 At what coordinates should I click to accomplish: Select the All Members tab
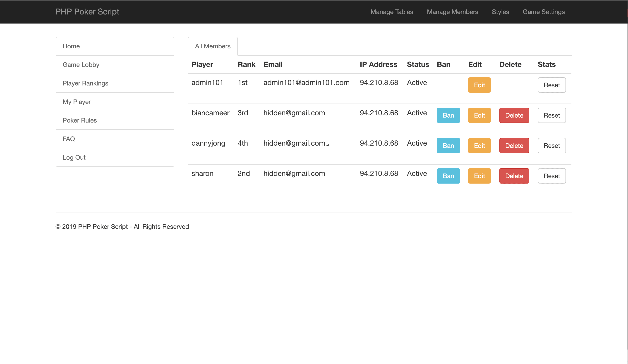click(213, 46)
